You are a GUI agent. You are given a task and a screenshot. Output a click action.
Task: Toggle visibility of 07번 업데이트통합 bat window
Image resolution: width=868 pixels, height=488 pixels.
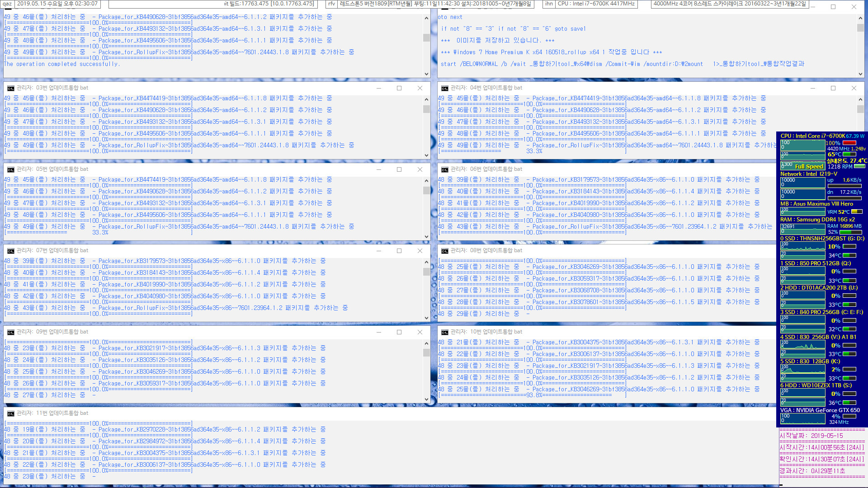point(378,250)
